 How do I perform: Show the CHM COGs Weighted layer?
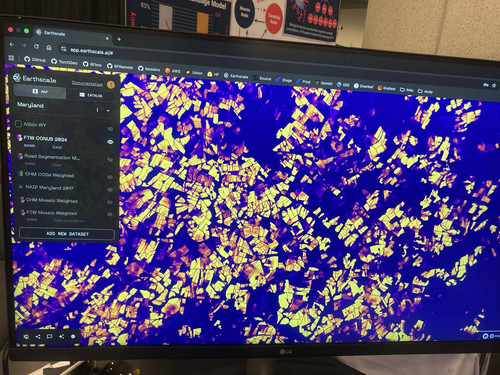110,177
